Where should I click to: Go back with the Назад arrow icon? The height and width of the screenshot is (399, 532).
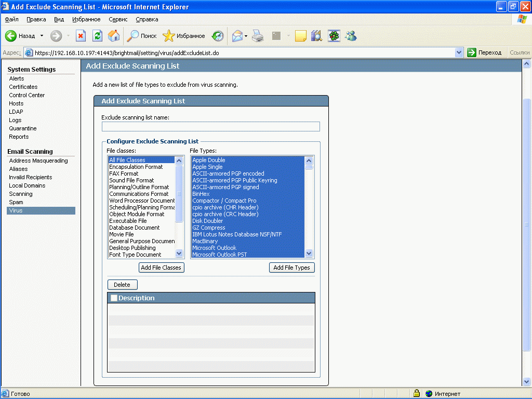11,36
